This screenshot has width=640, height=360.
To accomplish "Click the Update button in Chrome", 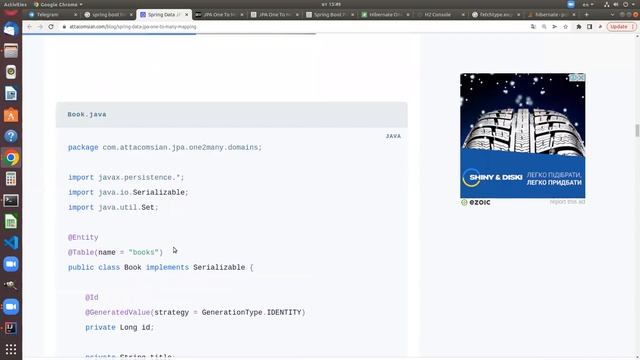I will pyautogui.click(x=621, y=27).
